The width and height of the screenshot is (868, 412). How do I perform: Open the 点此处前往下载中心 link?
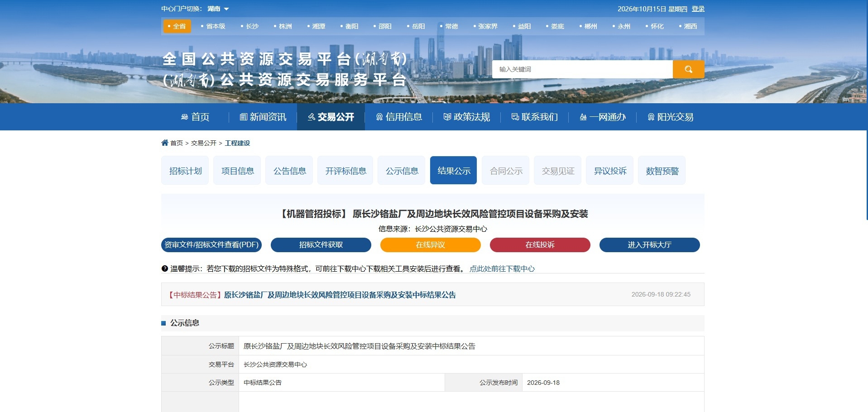(502, 269)
